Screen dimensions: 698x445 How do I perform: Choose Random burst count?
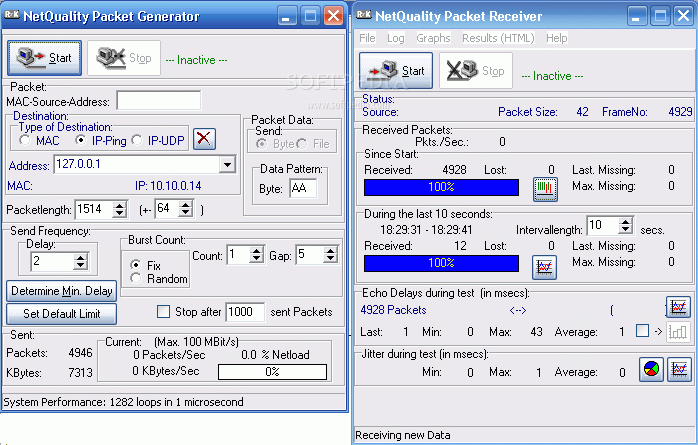click(x=136, y=278)
